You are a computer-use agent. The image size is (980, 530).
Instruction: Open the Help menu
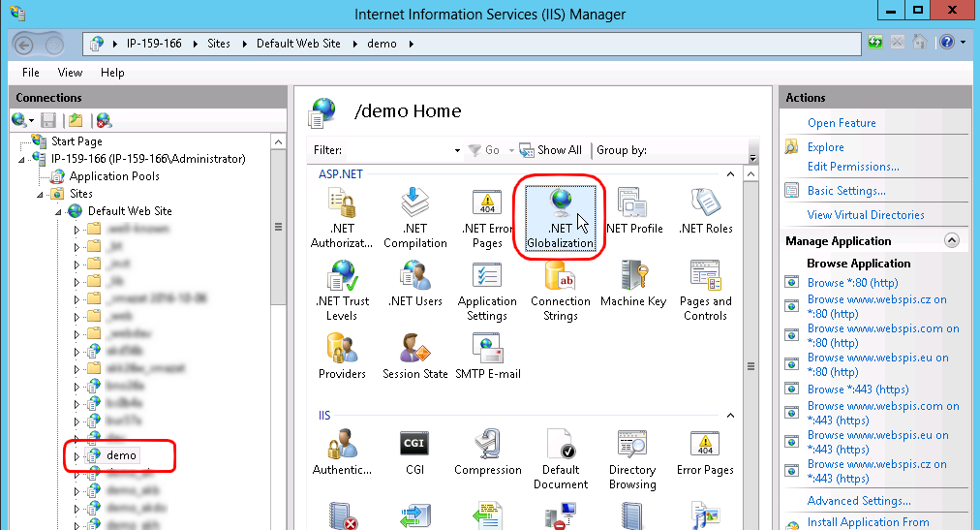[112, 73]
